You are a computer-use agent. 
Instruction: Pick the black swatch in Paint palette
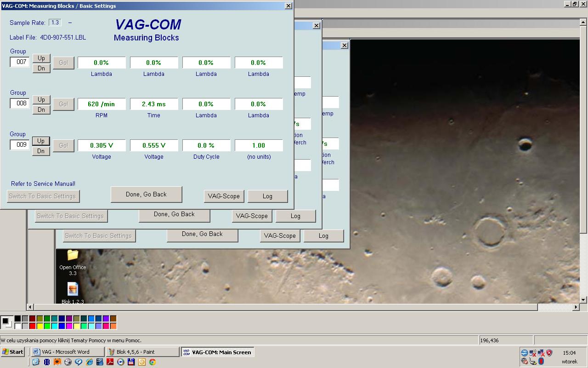tap(17, 318)
